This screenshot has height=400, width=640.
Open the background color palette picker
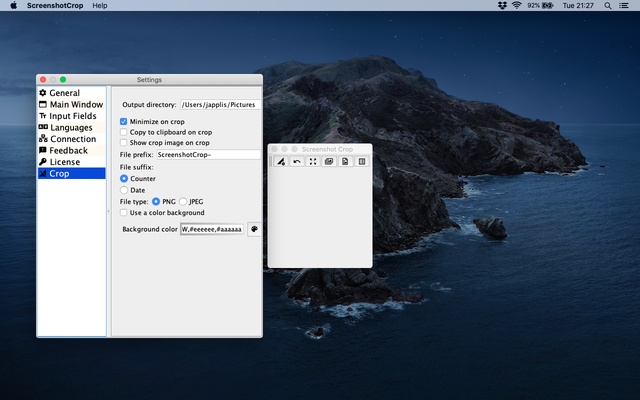tap(254, 229)
